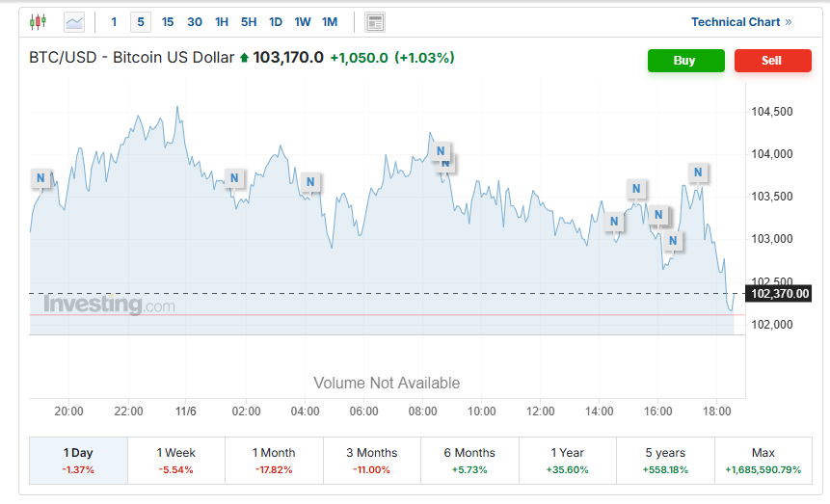Viewport: 830px width, 504px height.
Task: Click the news marker near 14:00
Action: coord(613,222)
